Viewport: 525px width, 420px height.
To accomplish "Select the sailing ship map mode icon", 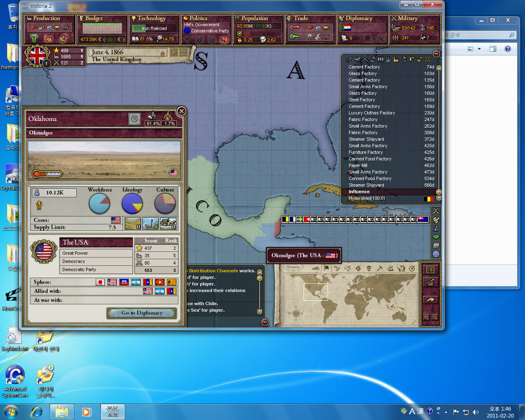I will click(390, 268).
